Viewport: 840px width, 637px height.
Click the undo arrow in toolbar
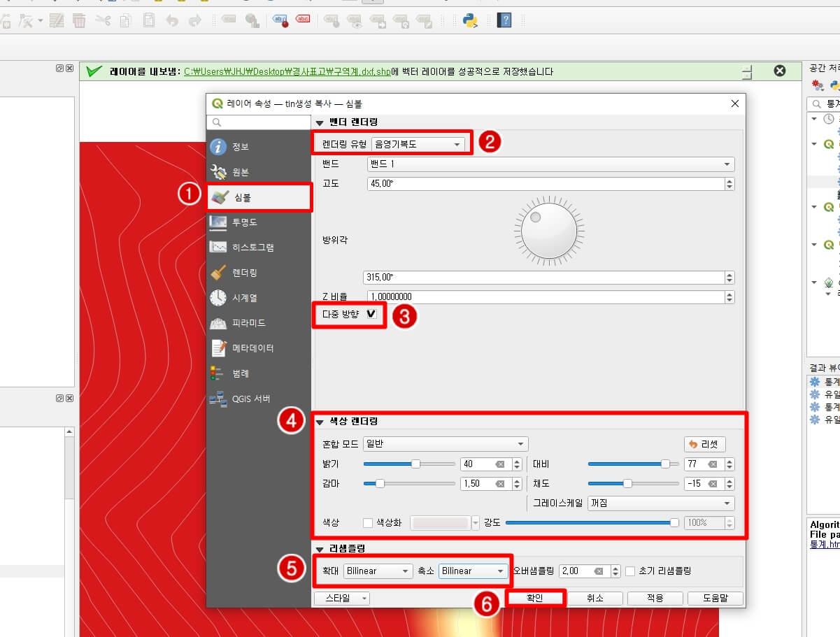172,20
